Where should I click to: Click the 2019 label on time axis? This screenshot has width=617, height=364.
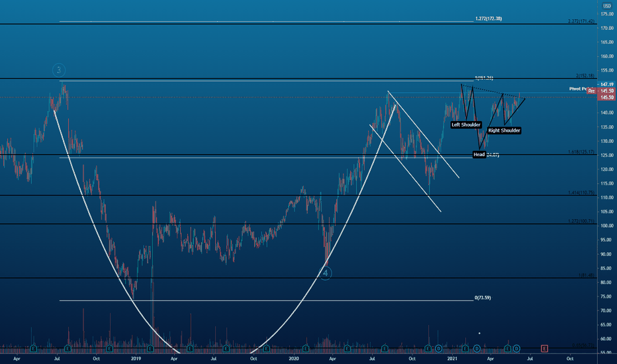coord(136,359)
